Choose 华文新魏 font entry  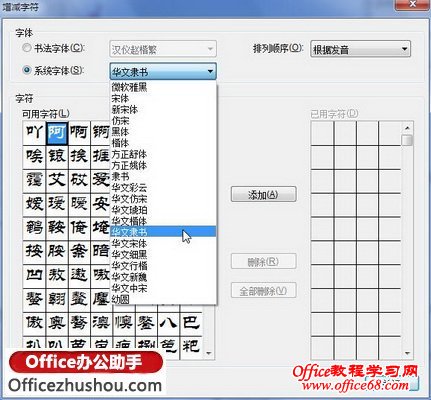coord(163,277)
